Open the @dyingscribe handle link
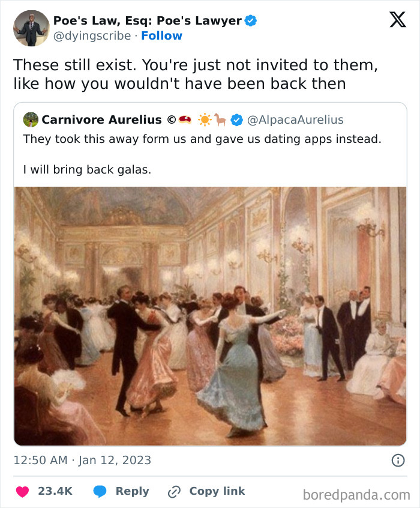 pyautogui.click(x=94, y=36)
